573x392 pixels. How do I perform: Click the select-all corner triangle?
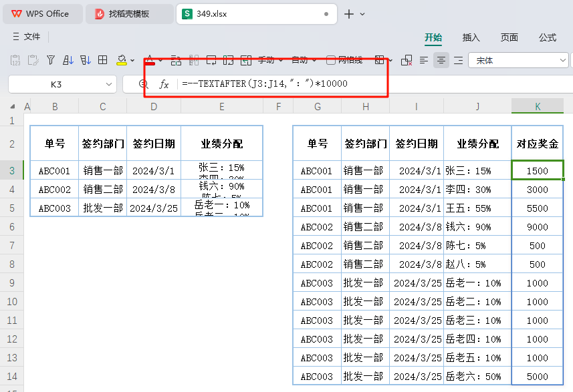coord(13,107)
